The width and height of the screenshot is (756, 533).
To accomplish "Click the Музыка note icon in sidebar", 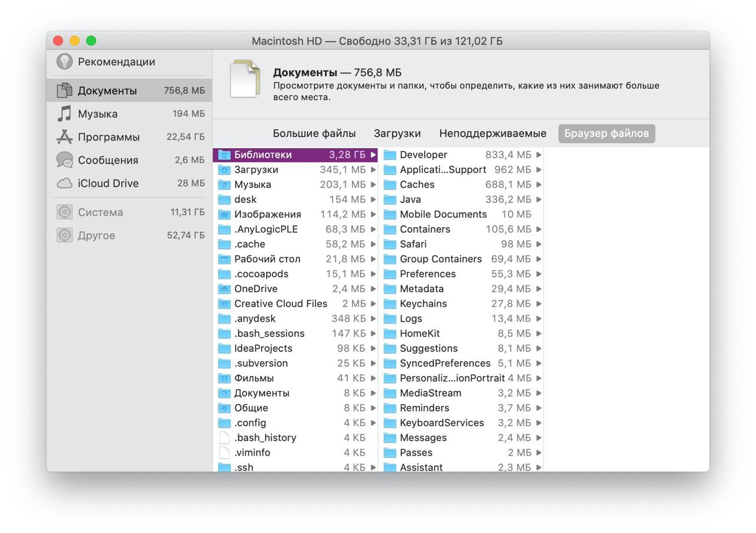I will [x=64, y=113].
